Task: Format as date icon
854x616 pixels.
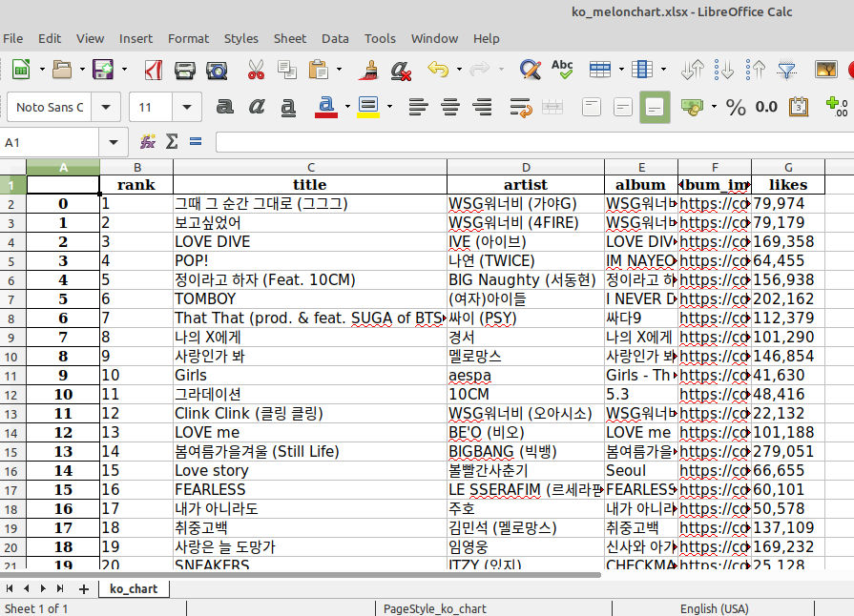Action: click(x=799, y=107)
